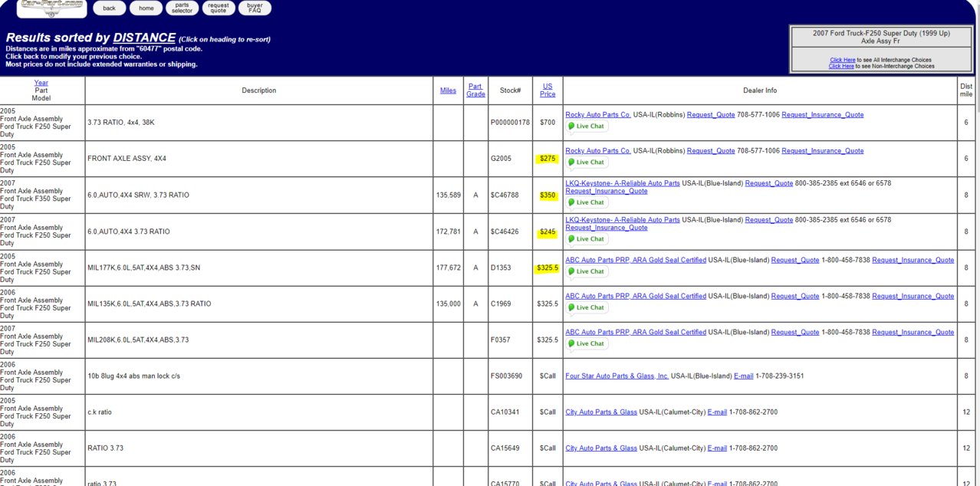Open City Auto Parts & Glass in CA15649 row
Screen dimensions: 980x486
pyautogui.click(x=601, y=448)
